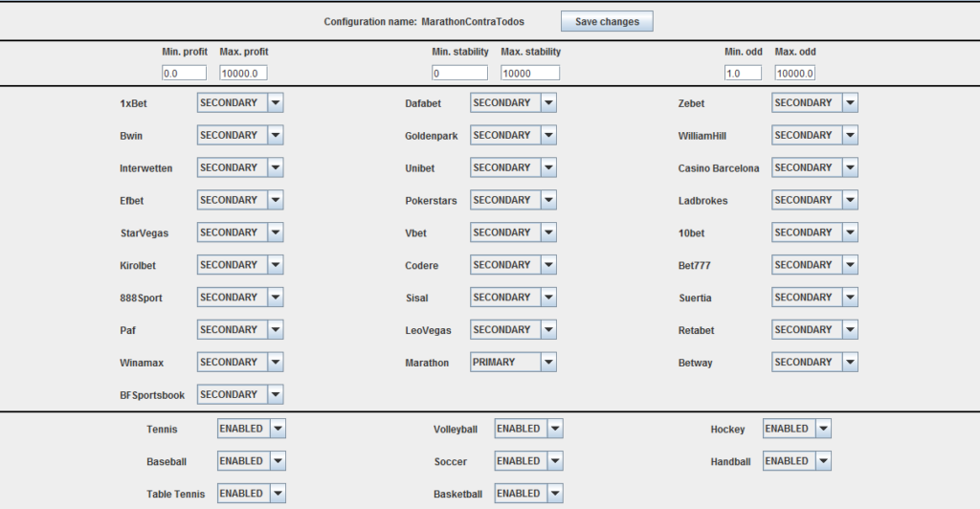Click the Table Tennis label
This screenshot has height=509, width=980.
[x=176, y=494]
